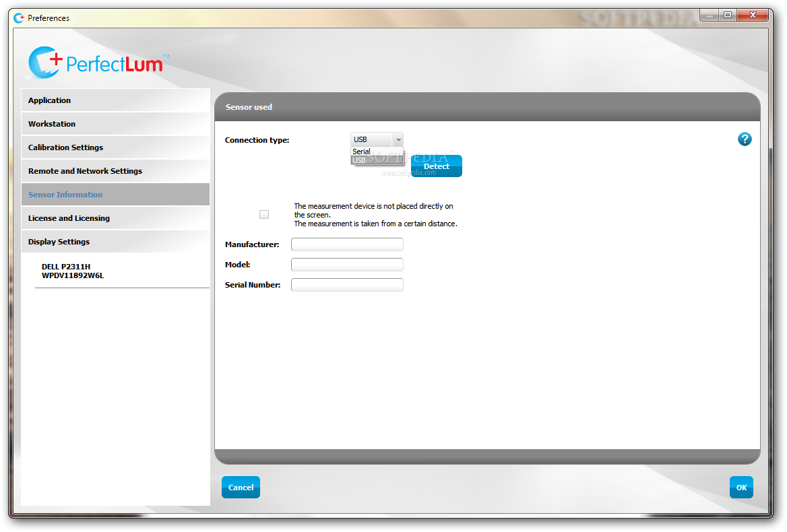This screenshot has height=532, width=787.
Task: Click the Cancel button
Action: pyautogui.click(x=241, y=488)
